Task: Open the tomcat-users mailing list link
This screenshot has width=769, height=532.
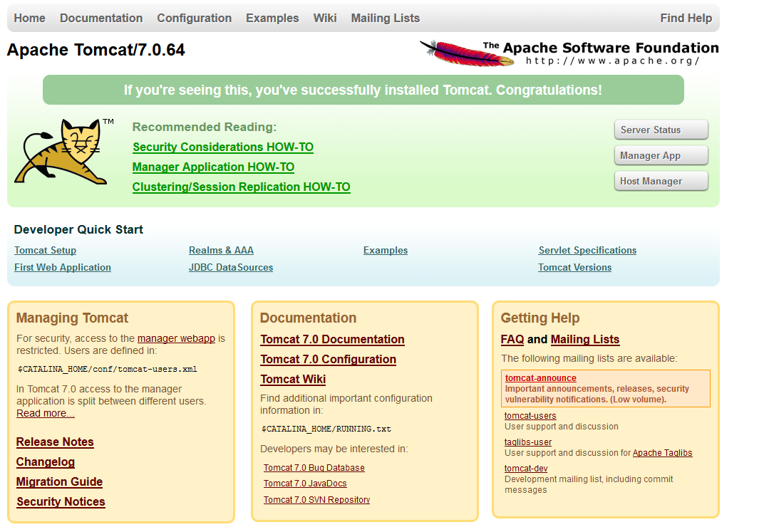Action: click(530, 416)
